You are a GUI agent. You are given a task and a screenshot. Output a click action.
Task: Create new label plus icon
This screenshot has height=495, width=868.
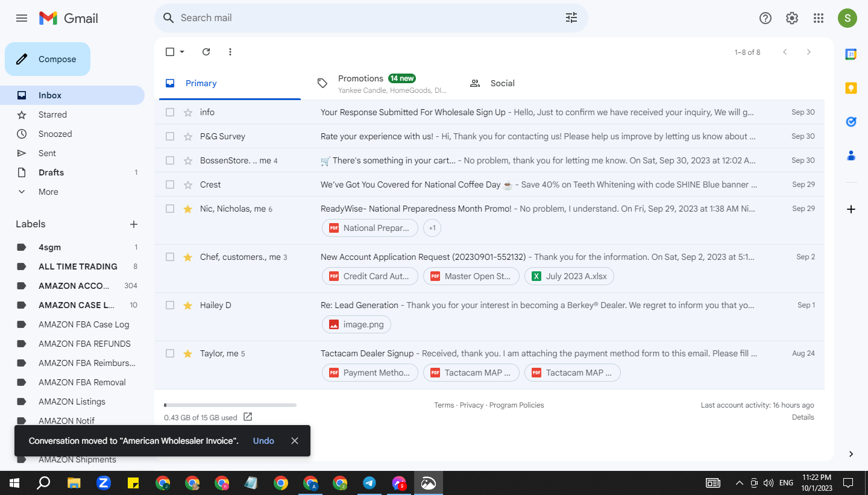[x=134, y=224]
